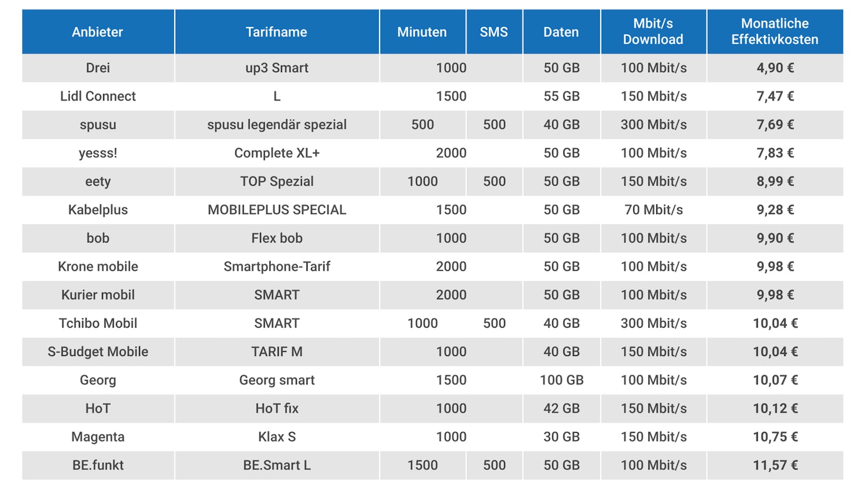868x488 pixels.
Task: Select the TOP Spezial tariff cell
Action: pos(277,181)
